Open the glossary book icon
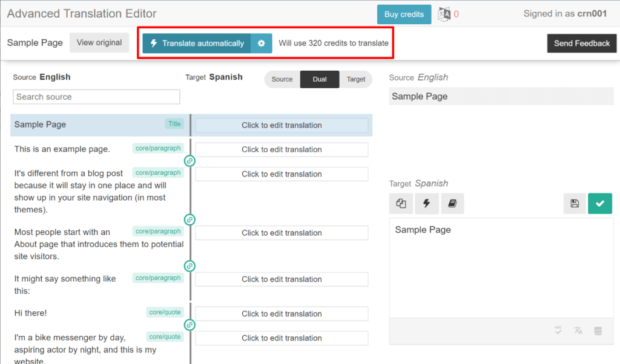 [x=452, y=203]
